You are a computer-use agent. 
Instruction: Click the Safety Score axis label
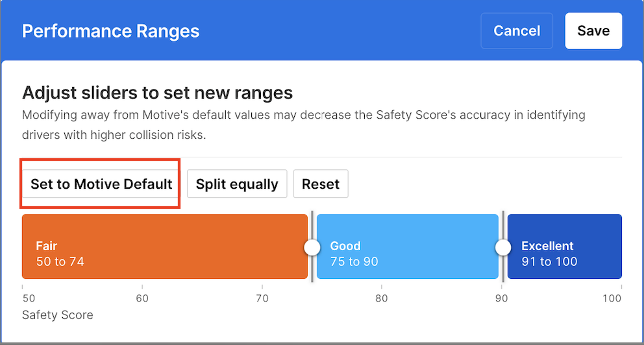tap(58, 315)
